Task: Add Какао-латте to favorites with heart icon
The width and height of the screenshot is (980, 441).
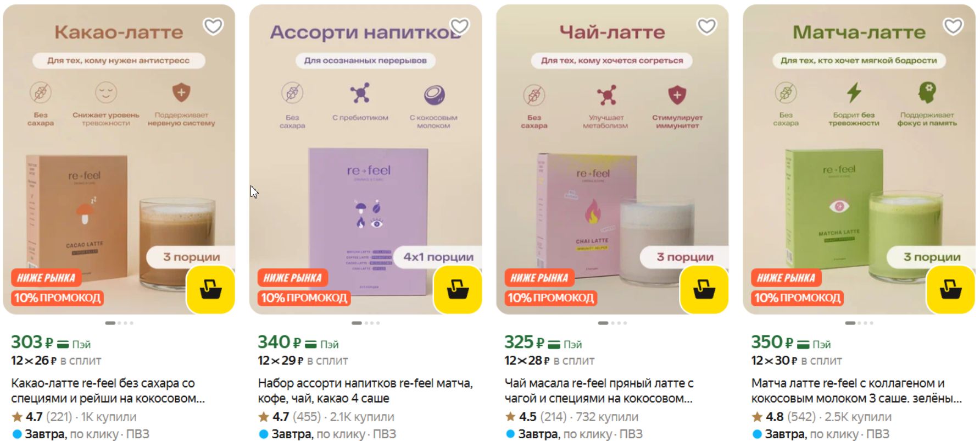Action: [x=213, y=26]
